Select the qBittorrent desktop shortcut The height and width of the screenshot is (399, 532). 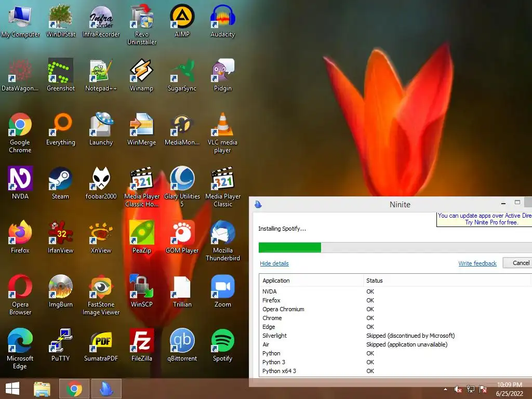(x=182, y=345)
